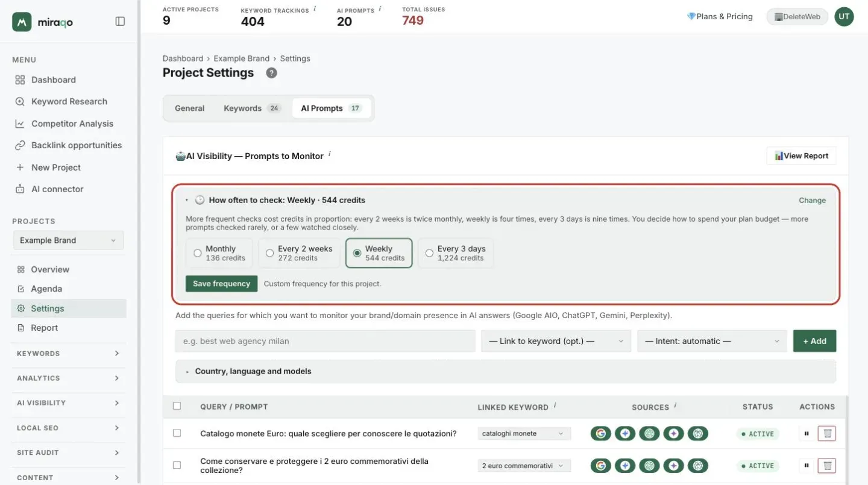868x485 pixels.
Task: Delete the 'Catalogo monete Euro' prompt
Action: [827, 434]
